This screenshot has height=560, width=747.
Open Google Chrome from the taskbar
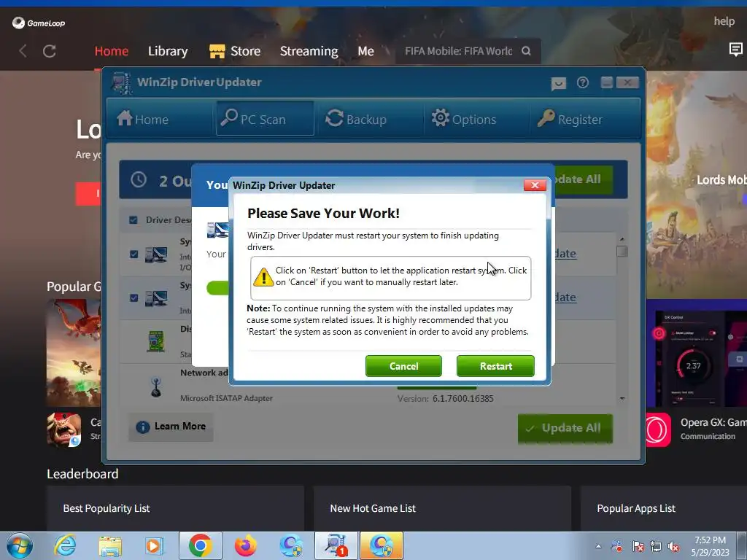coord(200,545)
